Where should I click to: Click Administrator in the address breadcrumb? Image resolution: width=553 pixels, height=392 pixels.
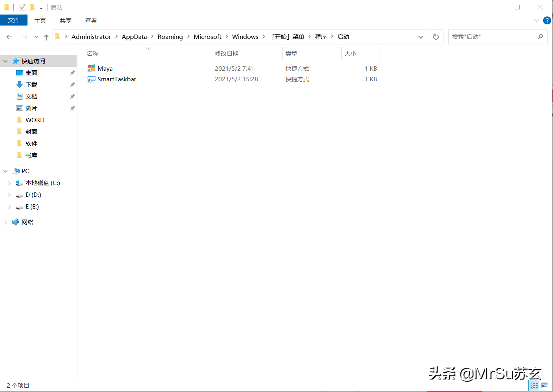point(91,37)
